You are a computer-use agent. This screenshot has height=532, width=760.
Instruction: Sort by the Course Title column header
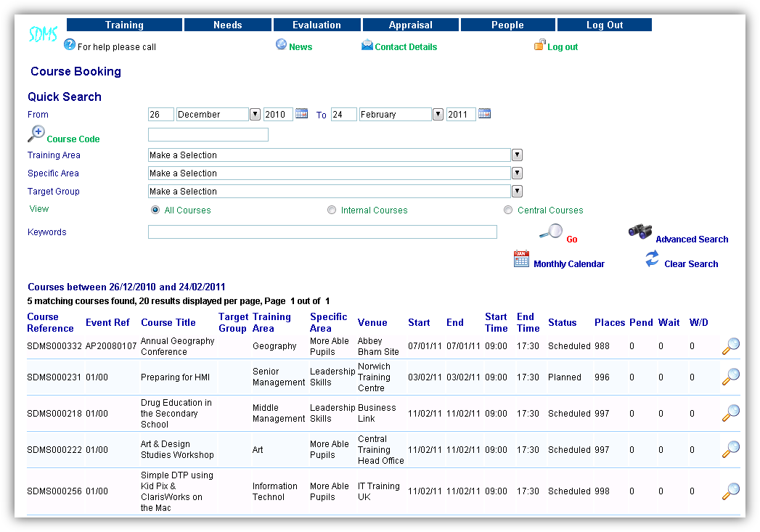[168, 323]
